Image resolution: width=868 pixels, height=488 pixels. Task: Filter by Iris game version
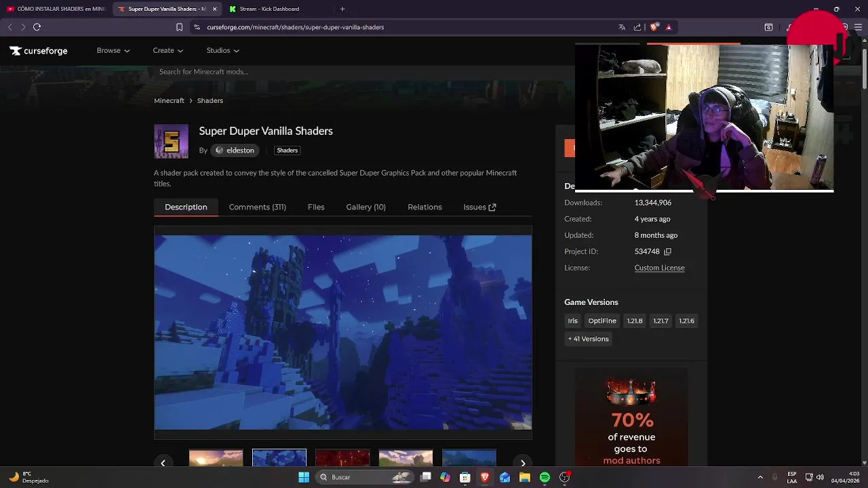(573, 321)
